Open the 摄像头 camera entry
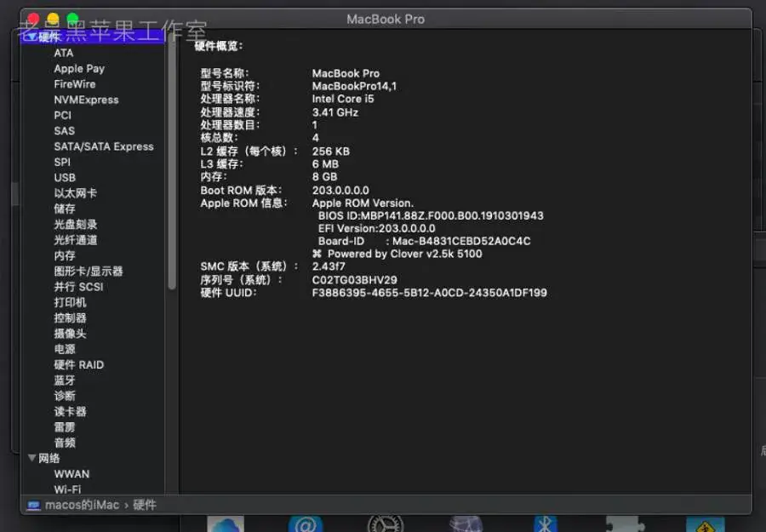Viewport: 766px width, 532px height. coord(70,334)
